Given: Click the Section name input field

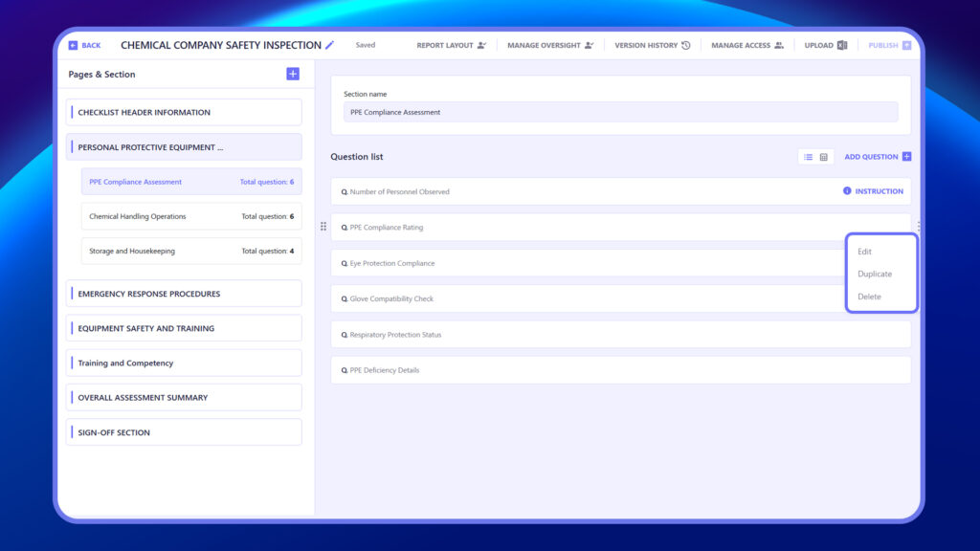Looking at the screenshot, I should (x=620, y=113).
